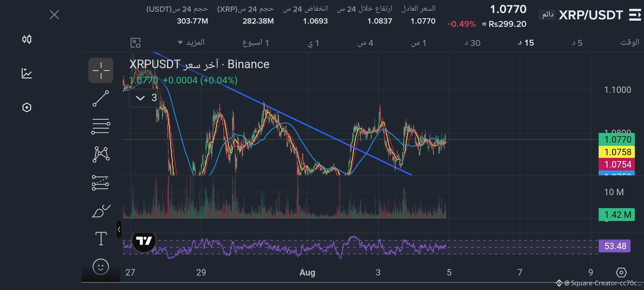Image resolution: width=644 pixels, height=290 pixels.
Task: Click the 303.77M USDT volume value
Action: pyautogui.click(x=192, y=21)
